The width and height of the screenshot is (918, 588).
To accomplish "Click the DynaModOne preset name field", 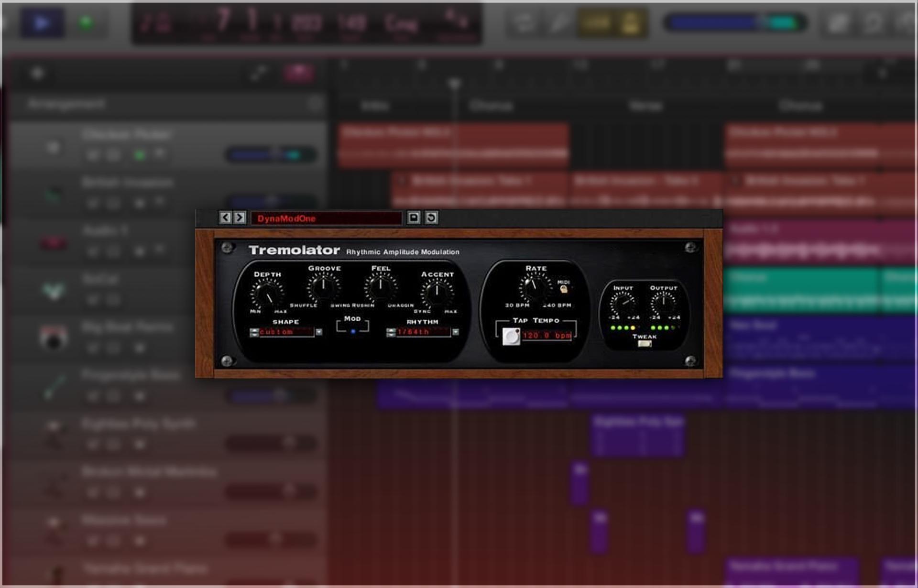I will 326,218.
